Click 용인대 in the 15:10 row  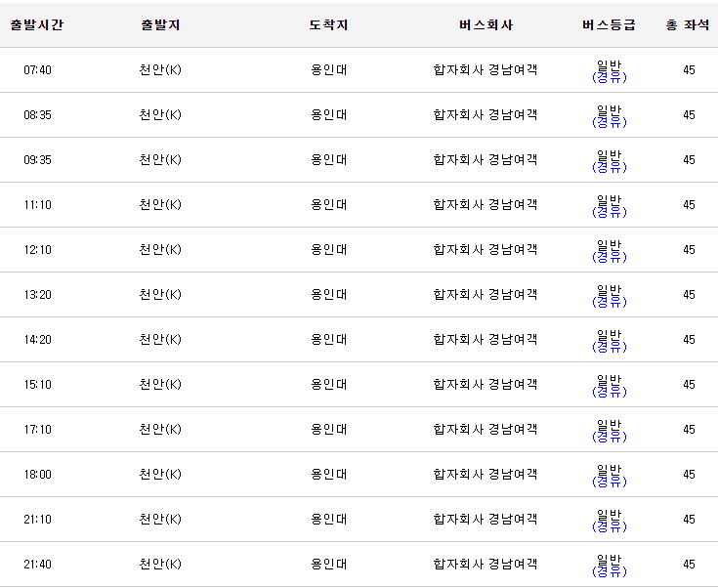click(x=329, y=384)
